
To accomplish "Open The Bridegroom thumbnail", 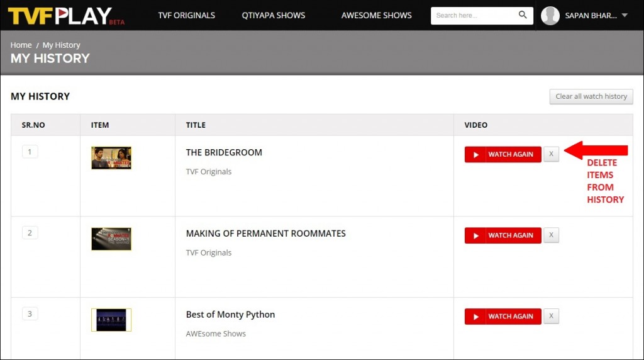I will [111, 158].
